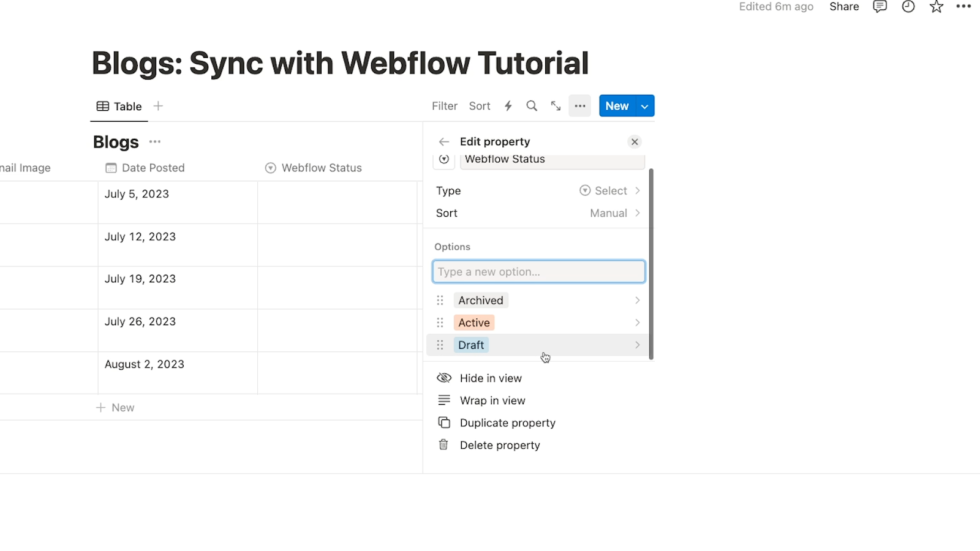
Task: Click Webflow Status cell for August 2 row
Action: [x=337, y=373]
